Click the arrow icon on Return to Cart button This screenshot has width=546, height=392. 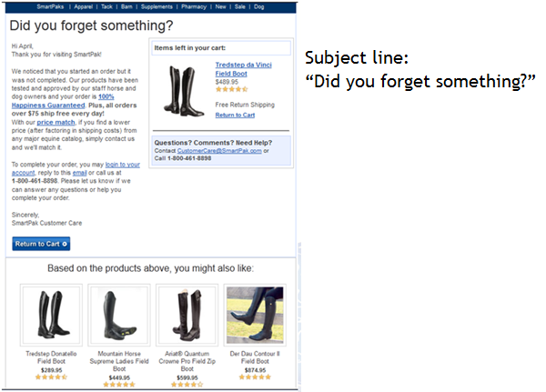[65, 244]
